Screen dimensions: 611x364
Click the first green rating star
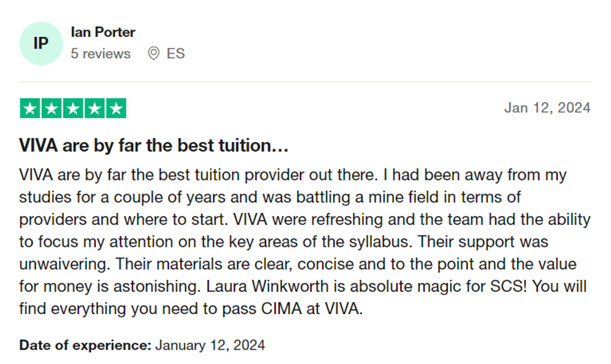point(30,109)
